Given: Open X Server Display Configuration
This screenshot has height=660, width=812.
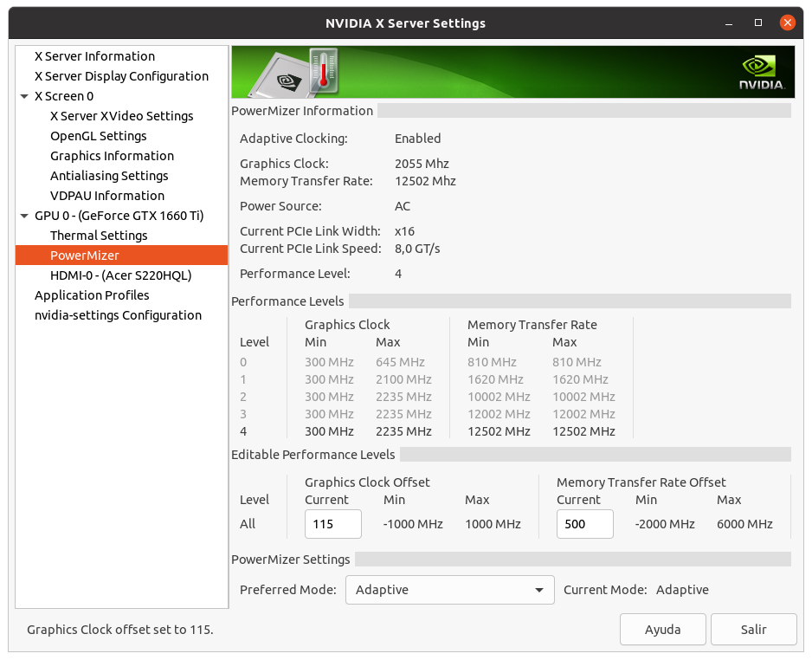Looking at the screenshot, I should coord(121,76).
